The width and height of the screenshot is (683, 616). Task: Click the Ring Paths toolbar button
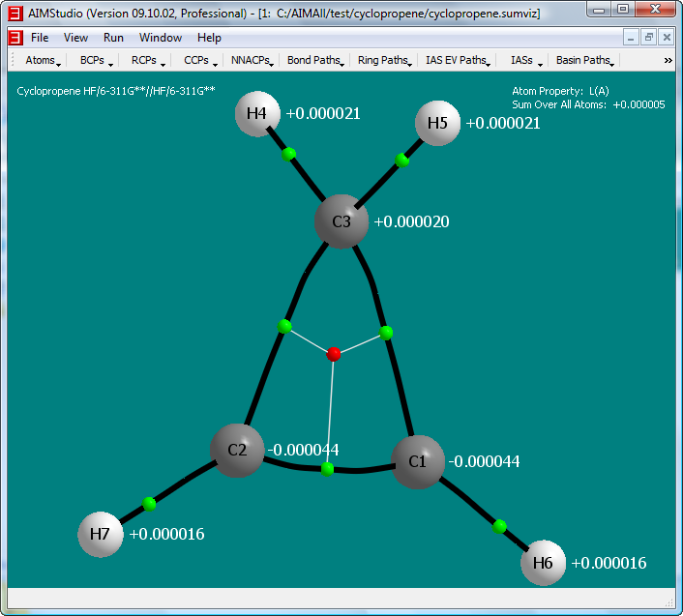point(384,60)
